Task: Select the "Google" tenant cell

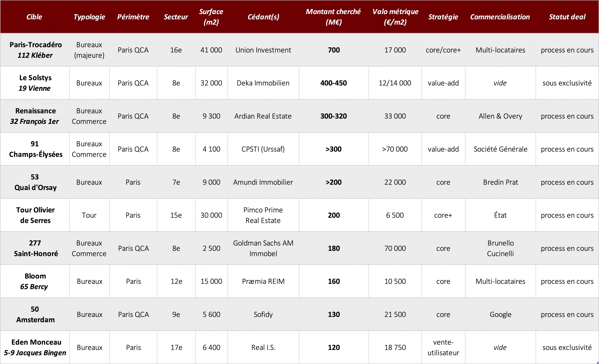Action: point(500,314)
